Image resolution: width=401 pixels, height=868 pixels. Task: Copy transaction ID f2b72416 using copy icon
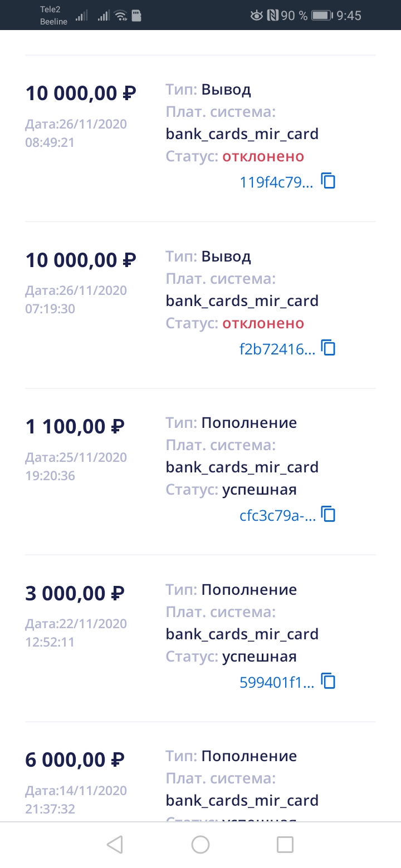click(329, 348)
